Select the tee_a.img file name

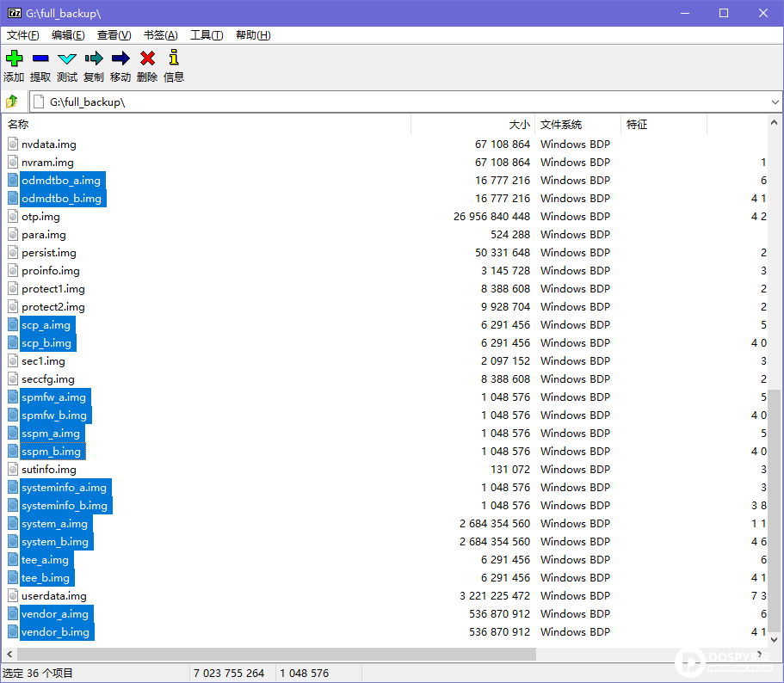(45, 560)
